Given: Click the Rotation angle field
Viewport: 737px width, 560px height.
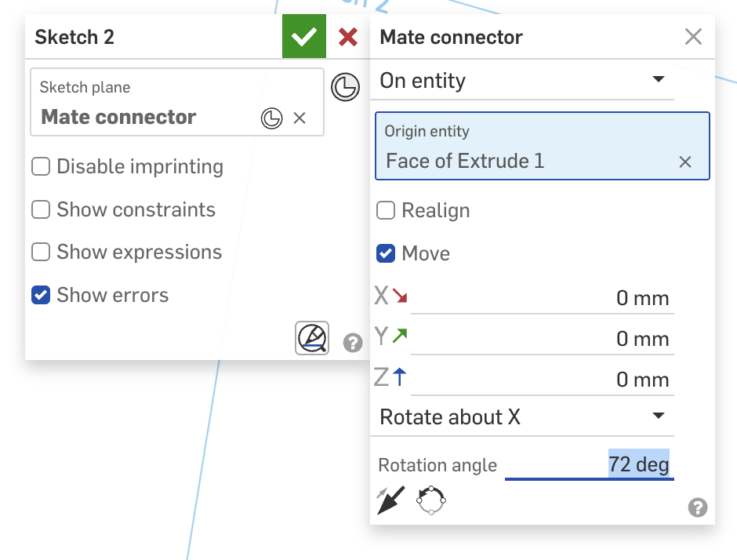Looking at the screenshot, I should click(590, 465).
